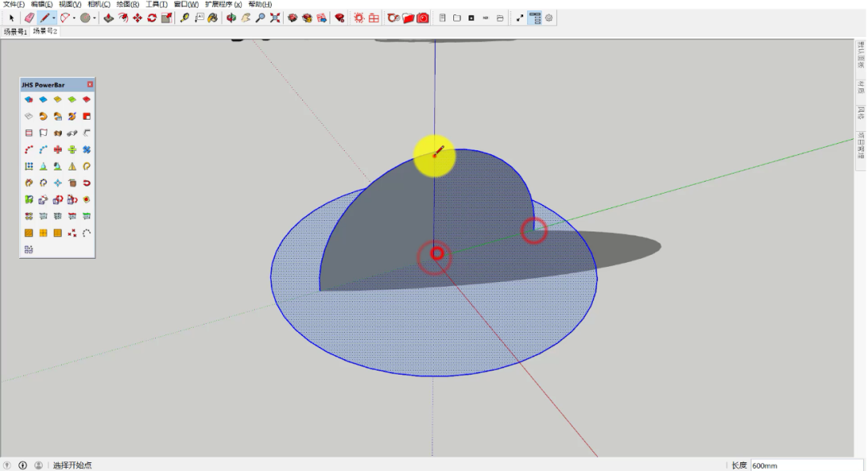Click the blue dotted arc PowerBar icon
Screen dimensions: 868x471
(x=43, y=150)
